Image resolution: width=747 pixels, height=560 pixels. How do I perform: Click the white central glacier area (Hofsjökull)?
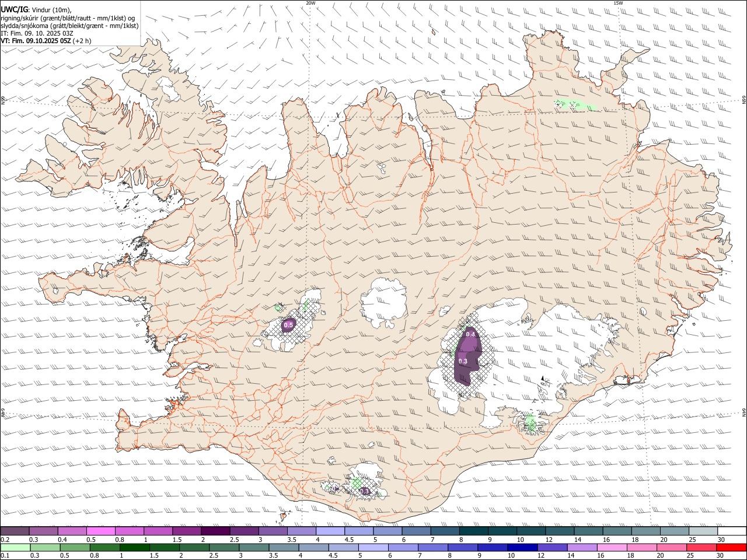[383, 302]
